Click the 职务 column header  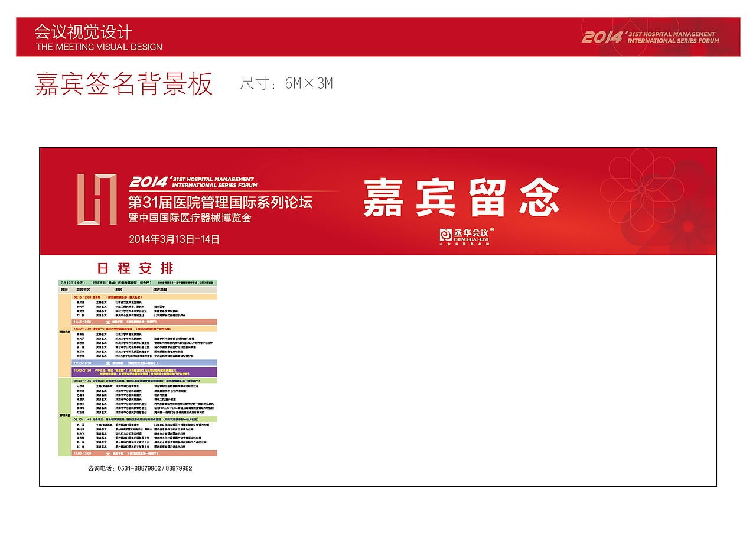(x=119, y=290)
